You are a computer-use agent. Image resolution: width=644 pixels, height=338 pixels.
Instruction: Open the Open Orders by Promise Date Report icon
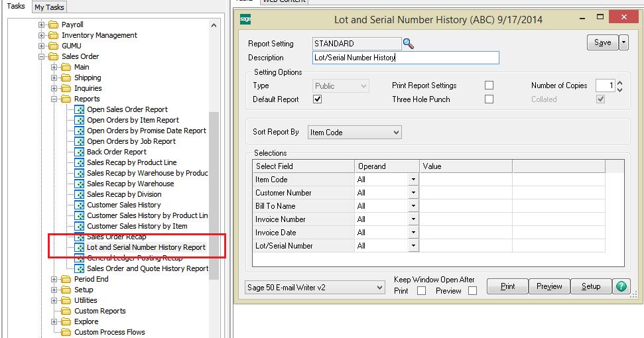[80, 131]
